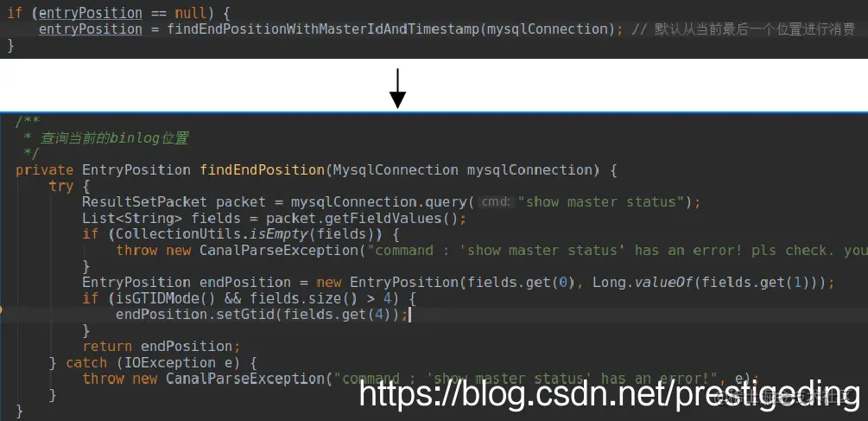Click the null keyword in the if condition
The image size is (868, 421).
coord(190,13)
